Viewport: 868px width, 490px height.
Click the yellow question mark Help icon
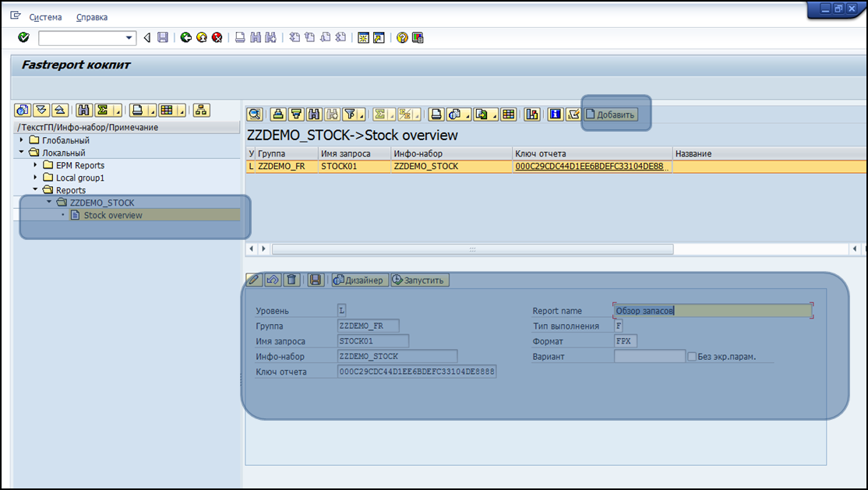coord(402,37)
